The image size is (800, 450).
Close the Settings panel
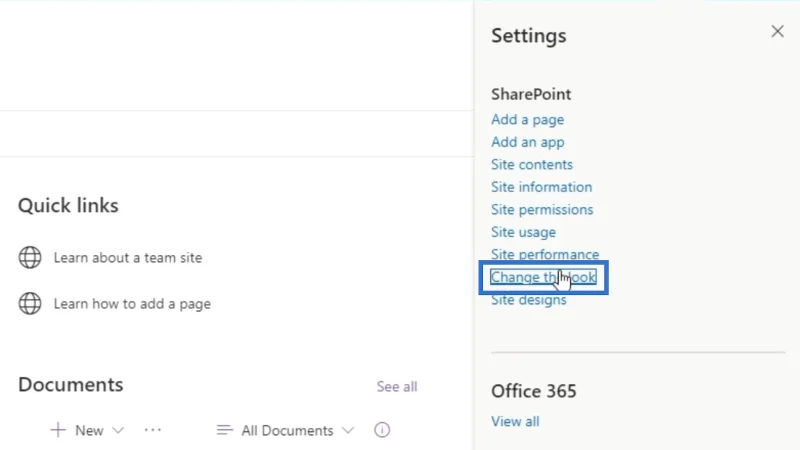pyautogui.click(x=777, y=32)
